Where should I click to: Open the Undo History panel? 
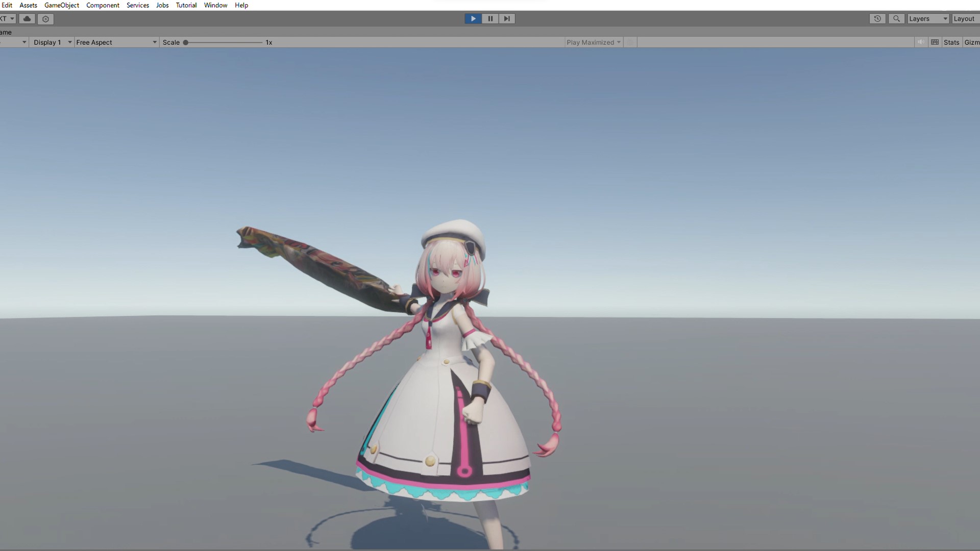click(877, 18)
